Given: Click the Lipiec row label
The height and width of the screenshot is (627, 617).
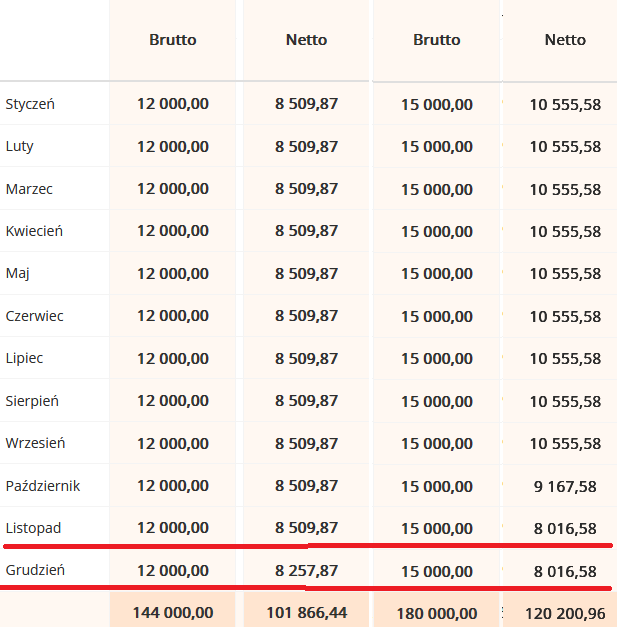Looking at the screenshot, I should tap(25, 358).
